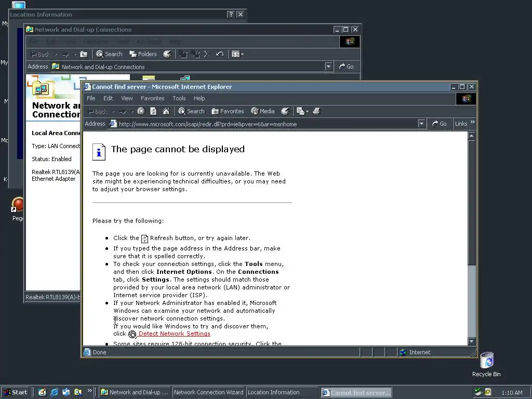Image resolution: width=532 pixels, height=399 pixels.
Task: Click the Local Area Connection heading text
Action: coord(56,133)
